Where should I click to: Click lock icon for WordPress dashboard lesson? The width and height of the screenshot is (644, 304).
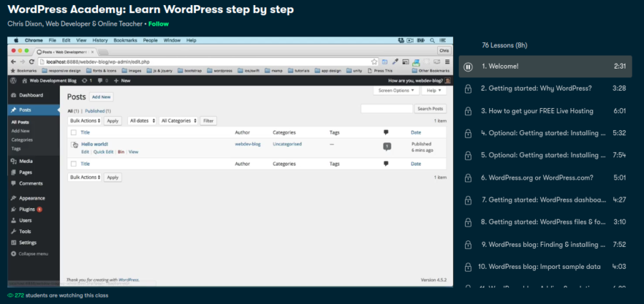coord(468,200)
